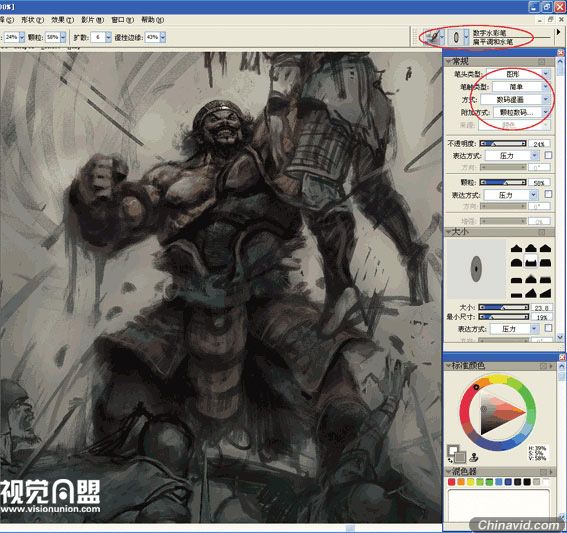The width and height of the screenshot is (567, 533).
Task: Toggle invert checkbox beside grain expression
Action: 548,194
